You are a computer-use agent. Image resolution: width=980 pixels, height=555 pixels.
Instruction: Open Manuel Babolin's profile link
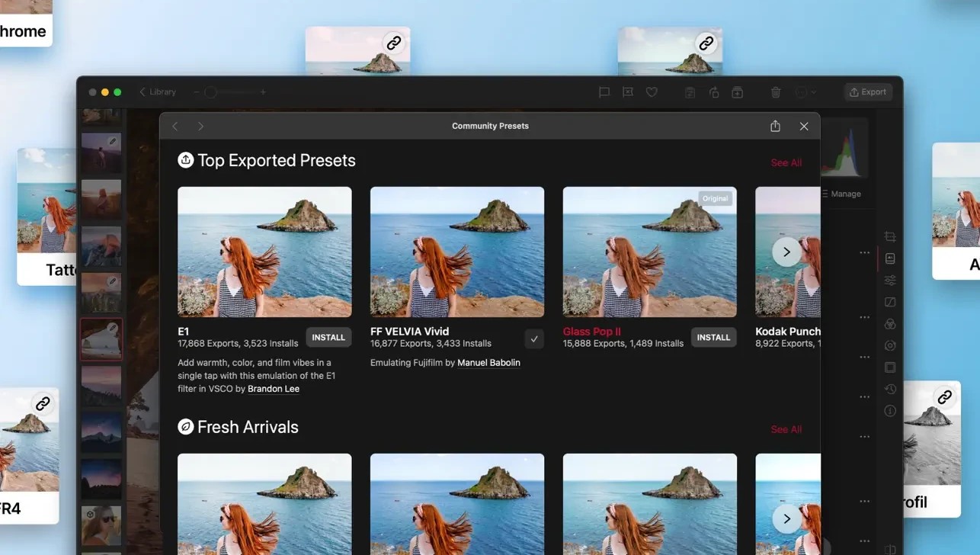488,363
